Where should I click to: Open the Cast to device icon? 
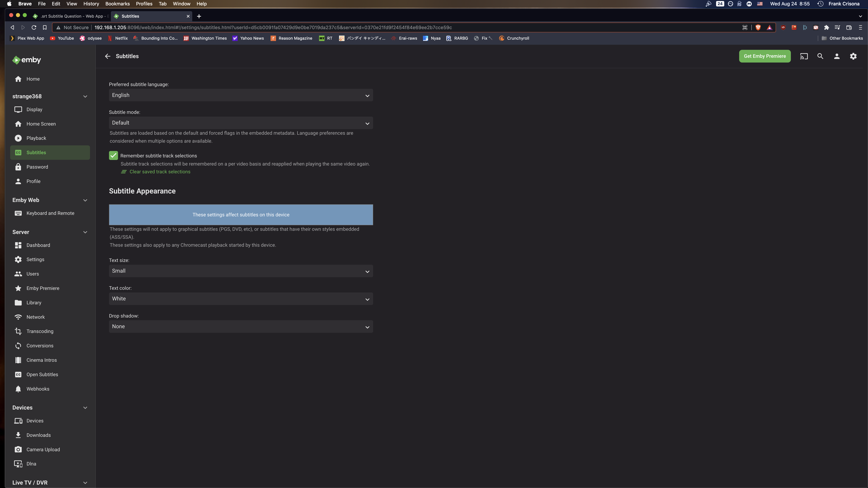coord(804,56)
